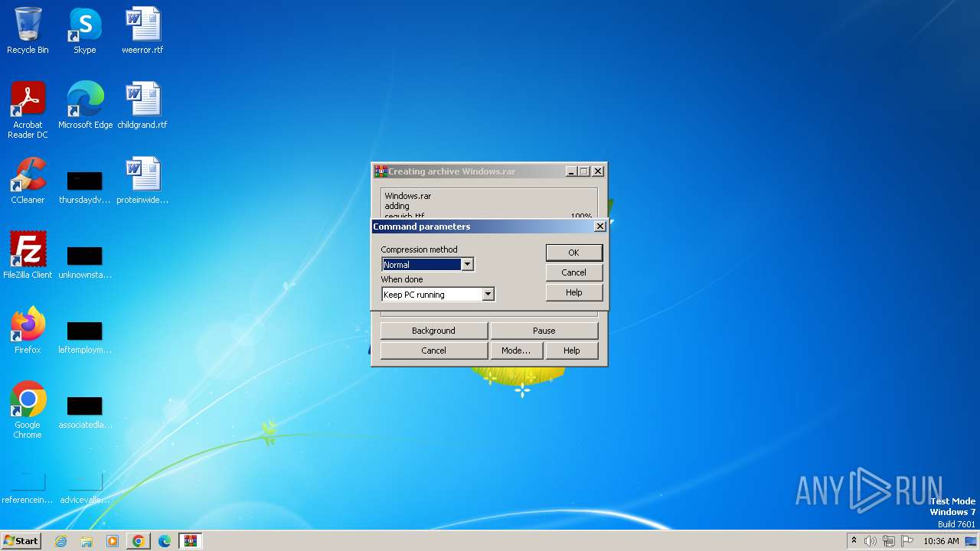Click WinRAR icon in Creating archive title bar
980x551 pixels.
[380, 171]
